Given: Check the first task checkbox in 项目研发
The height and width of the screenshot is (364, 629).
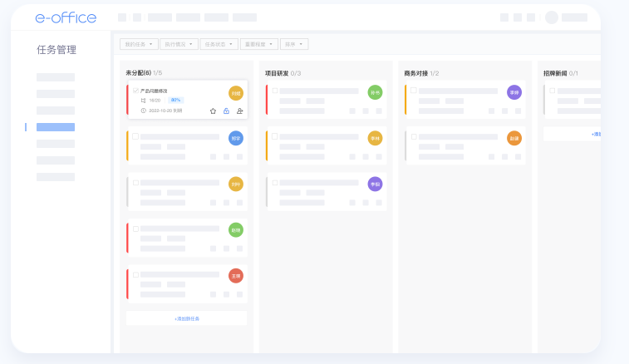Looking at the screenshot, I should tap(274, 90).
